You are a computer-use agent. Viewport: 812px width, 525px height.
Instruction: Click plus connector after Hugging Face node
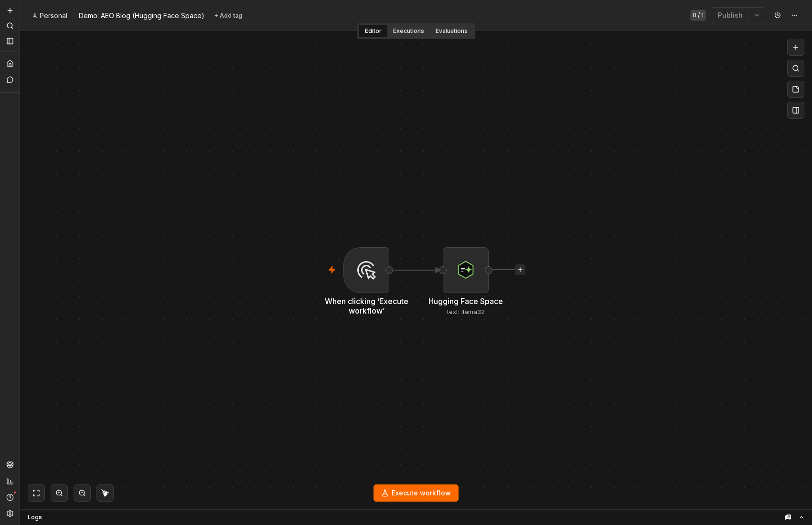[x=520, y=270]
